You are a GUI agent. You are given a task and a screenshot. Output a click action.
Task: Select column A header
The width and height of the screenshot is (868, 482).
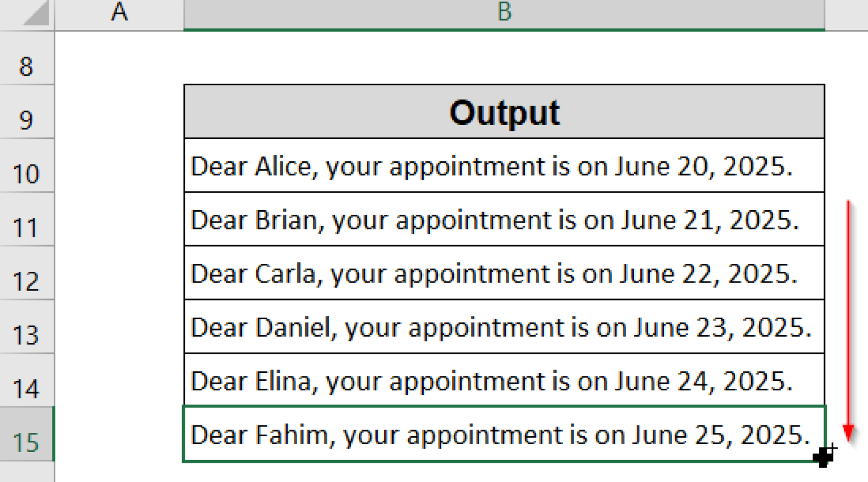(x=119, y=14)
